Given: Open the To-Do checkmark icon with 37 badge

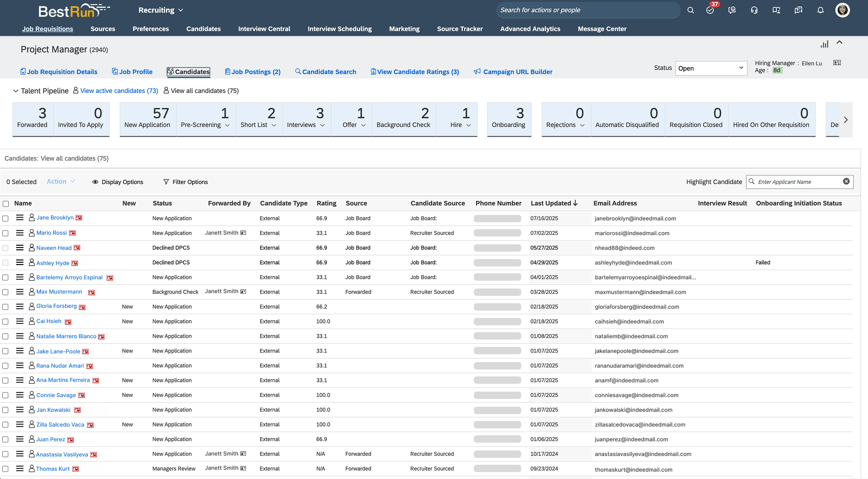Looking at the screenshot, I should [710, 10].
